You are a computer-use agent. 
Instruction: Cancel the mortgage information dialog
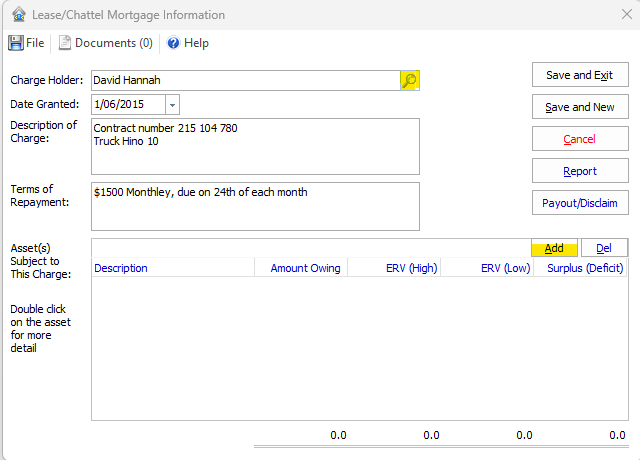(580, 139)
